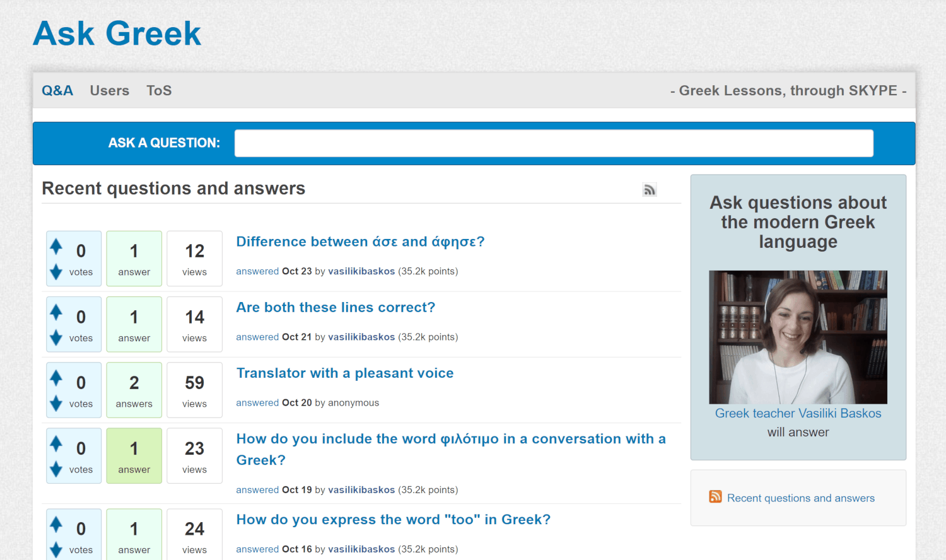This screenshot has width=946, height=560.
Task: Upvote the φιλότιμο conversation question
Action: [56, 444]
